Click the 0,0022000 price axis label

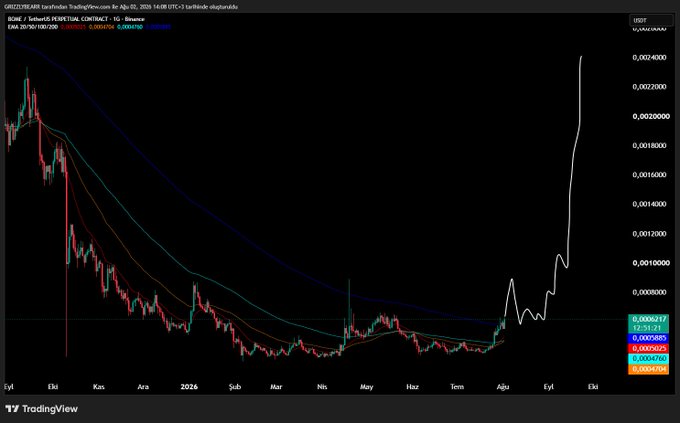(649, 87)
